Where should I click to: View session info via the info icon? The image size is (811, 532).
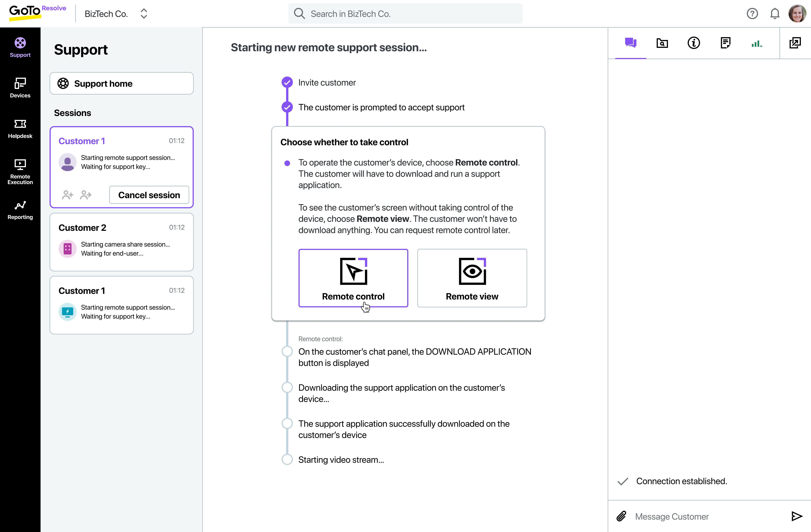coord(693,43)
